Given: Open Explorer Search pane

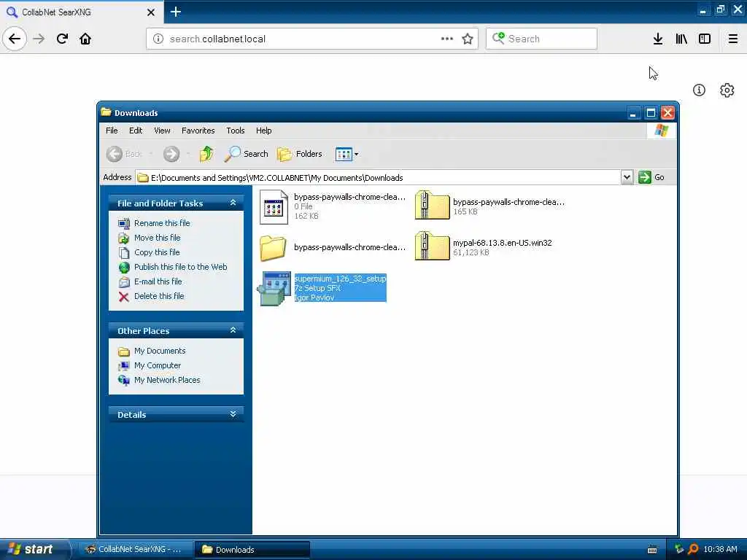Looking at the screenshot, I should (x=247, y=154).
